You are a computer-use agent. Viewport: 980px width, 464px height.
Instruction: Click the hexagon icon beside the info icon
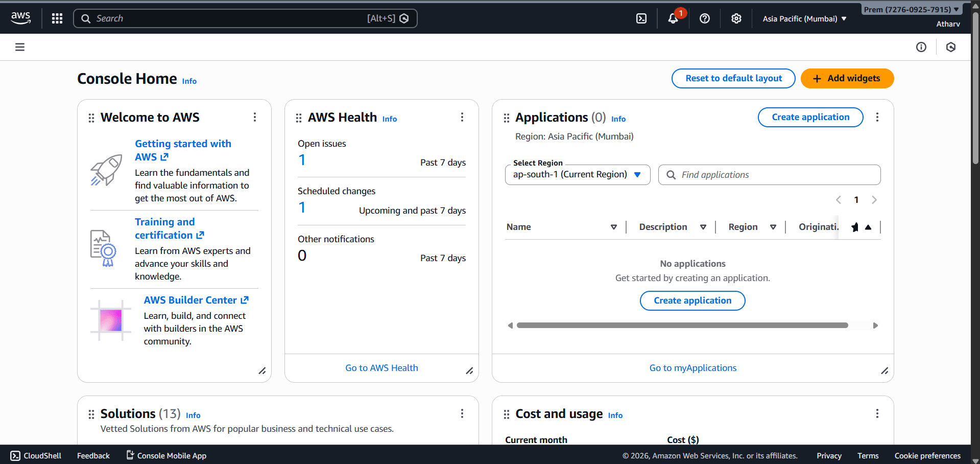(951, 47)
